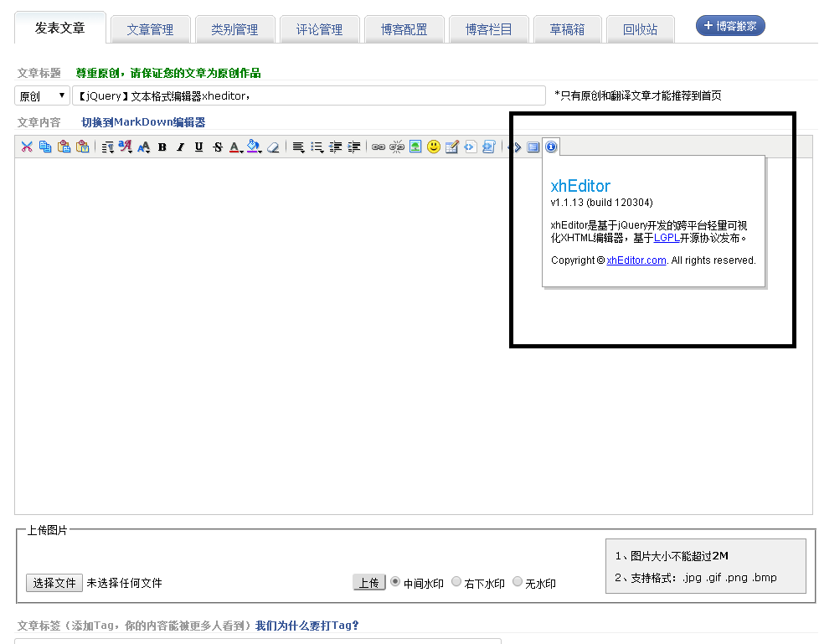Image resolution: width=819 pixels, height=644 pixels.
Task: Open the list type menu
Action: 317,147
